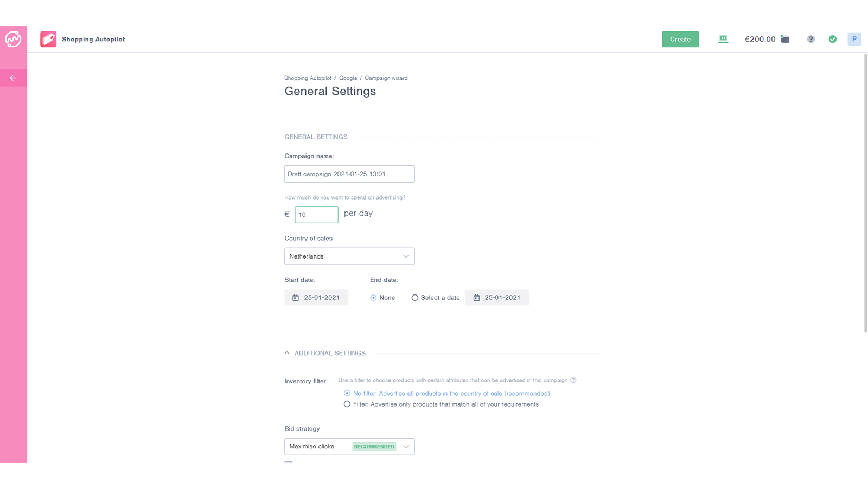This screenshot has width=868, height=488.
Task: Click the green Create button
Action: click(680, 39)
